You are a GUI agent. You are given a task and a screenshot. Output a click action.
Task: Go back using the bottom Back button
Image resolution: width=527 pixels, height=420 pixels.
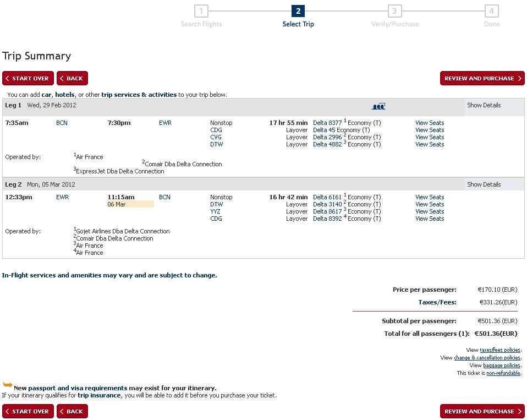click(x=72, y=411)
